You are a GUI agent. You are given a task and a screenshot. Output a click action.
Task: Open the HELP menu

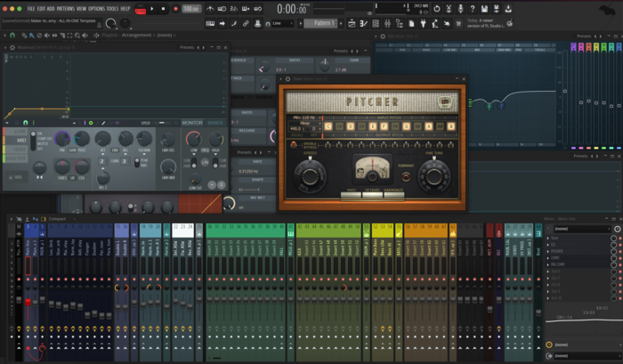[x=125, y=9]
